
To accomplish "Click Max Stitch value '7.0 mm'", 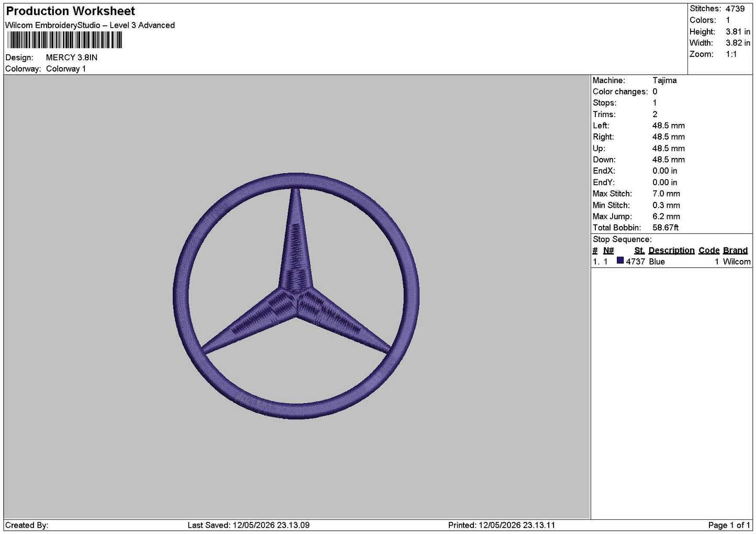I will coord(666,194).
